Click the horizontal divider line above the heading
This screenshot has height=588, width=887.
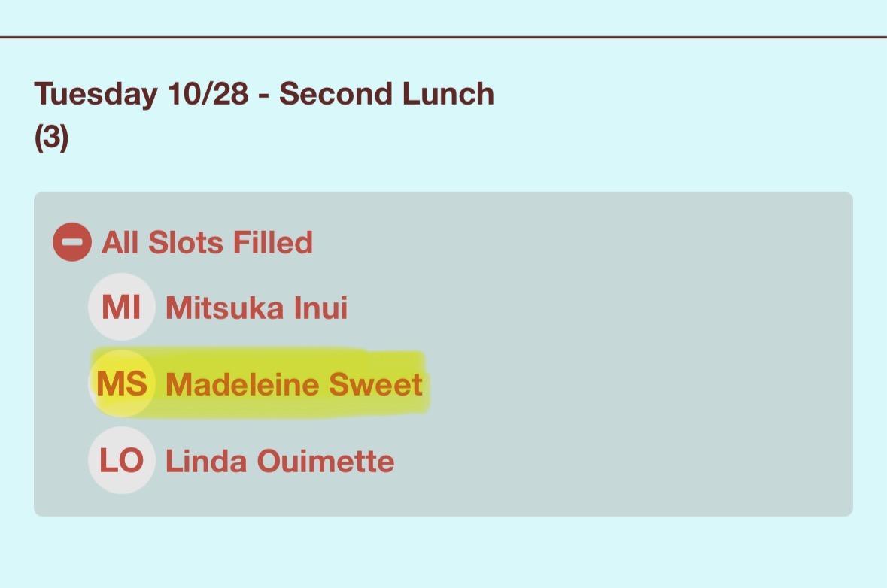coord(443,36)
